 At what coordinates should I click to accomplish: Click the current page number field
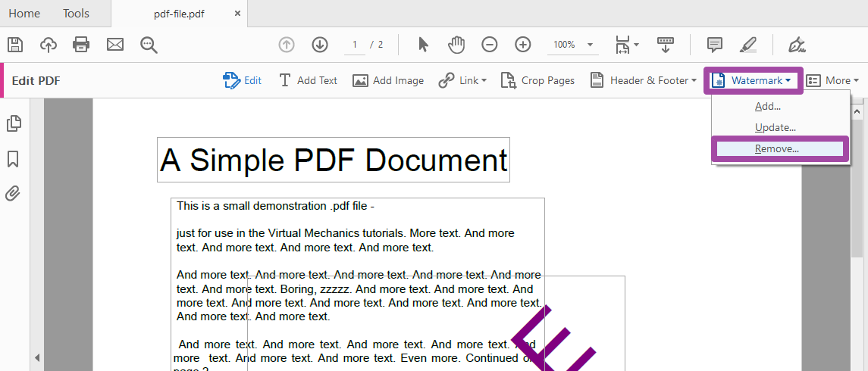tap(355, 45)
